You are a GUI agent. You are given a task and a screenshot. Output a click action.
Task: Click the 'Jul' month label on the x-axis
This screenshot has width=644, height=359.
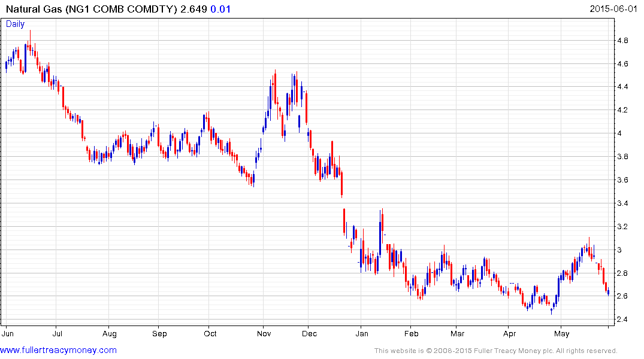(58, 333)
